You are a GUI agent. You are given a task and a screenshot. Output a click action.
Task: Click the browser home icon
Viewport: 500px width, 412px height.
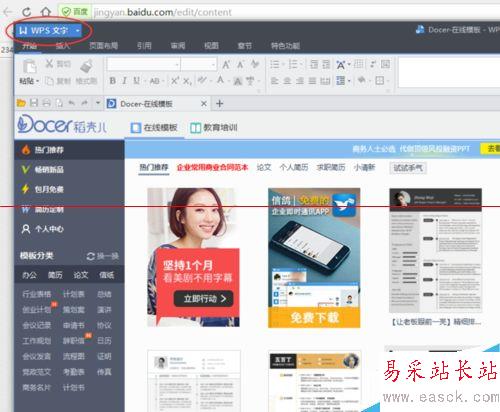[x=46, y=12]
